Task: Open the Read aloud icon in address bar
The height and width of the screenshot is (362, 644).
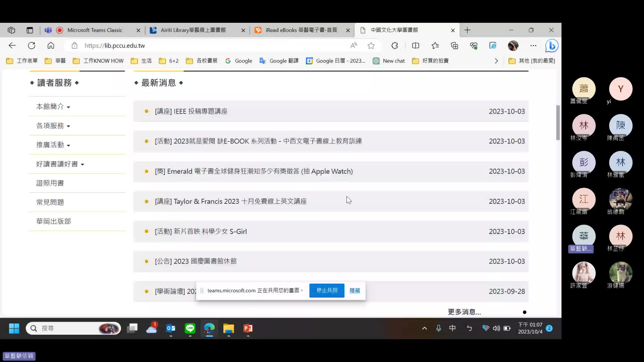Action: click(354, 46)
